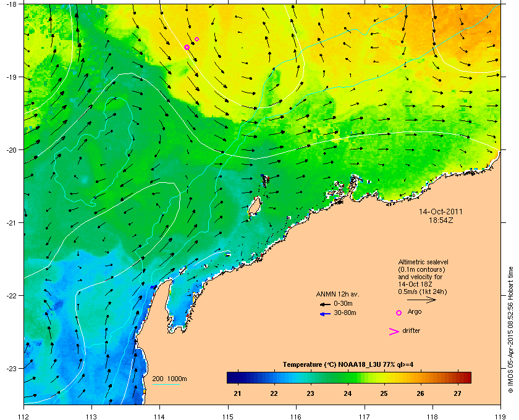Screen dimensions: 519x420
Task: Click the latitude axis label -20
Action: [x=12, y=149]
